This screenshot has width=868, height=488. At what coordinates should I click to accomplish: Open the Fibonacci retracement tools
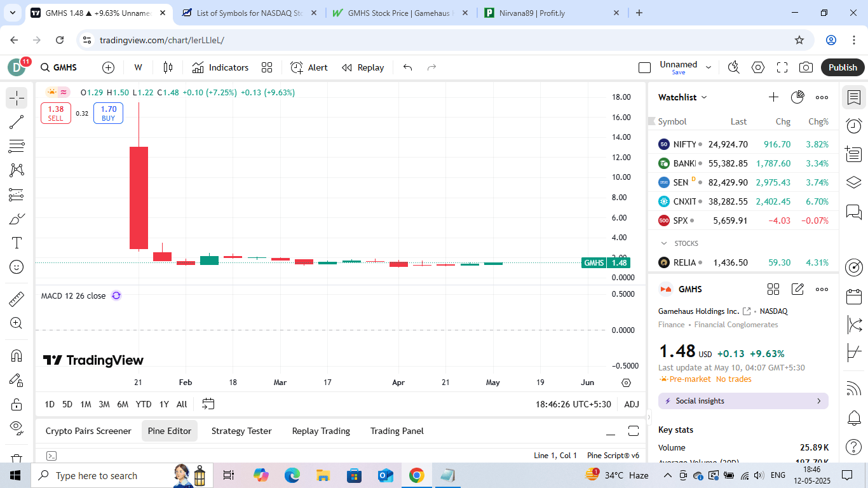(17, 146)
